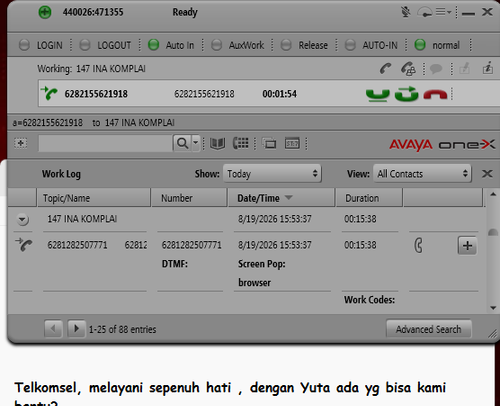The height and width of the screenshot is (406, 500).
Task: Open the contacts book icon
Action: tap(217, 143)
